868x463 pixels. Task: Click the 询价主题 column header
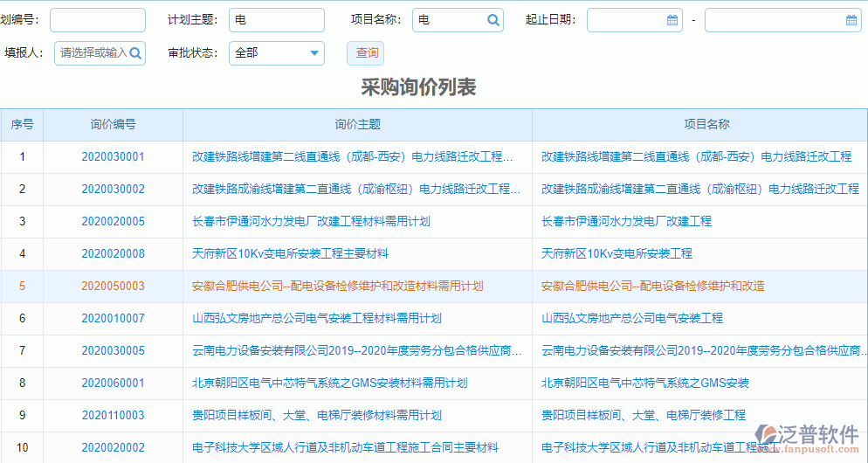358,125
